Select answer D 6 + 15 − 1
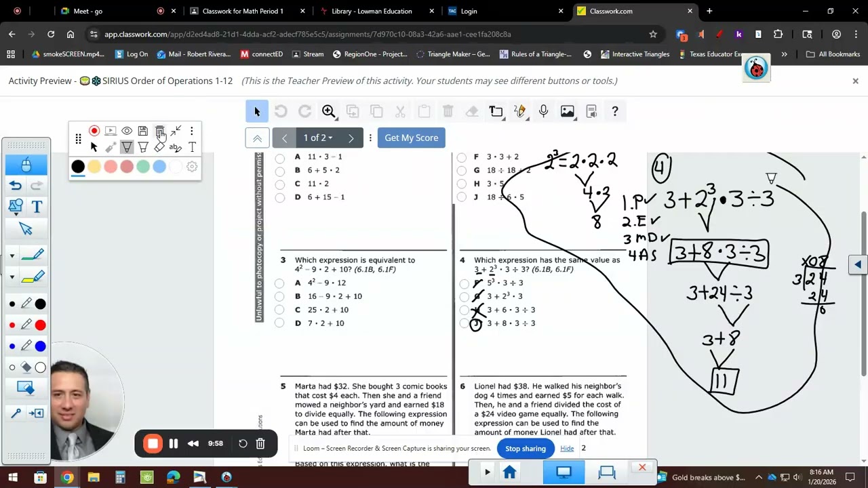 (280, 198)
